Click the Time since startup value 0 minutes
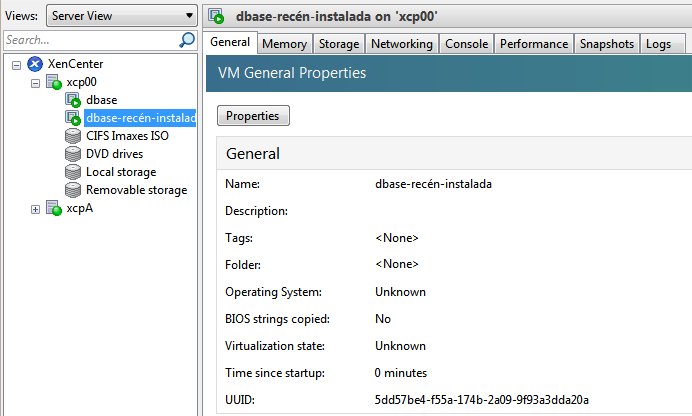Image resolution: width=692 pixels, height=416 pixels. coord(401,373)
